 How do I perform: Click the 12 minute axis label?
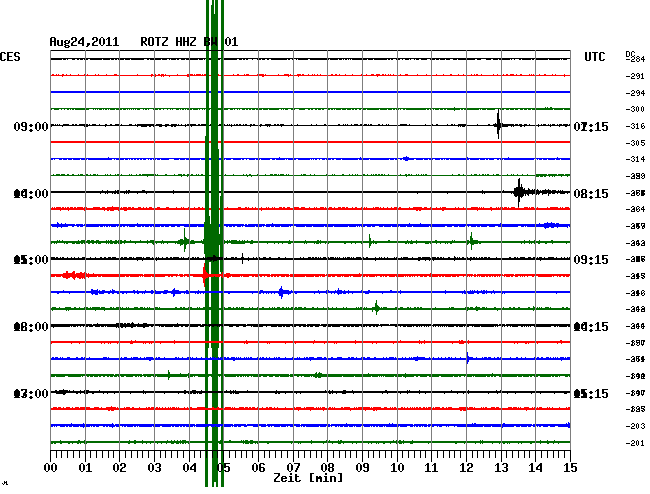click(466, 468)
